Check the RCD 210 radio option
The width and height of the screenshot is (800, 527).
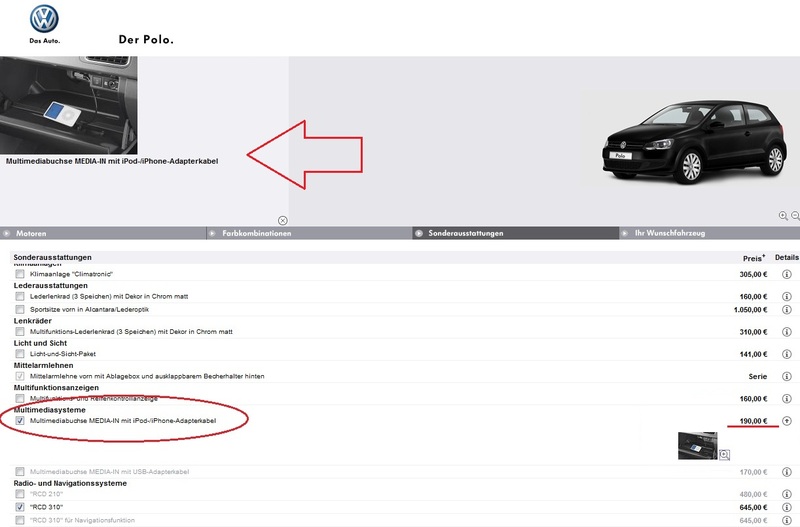20,494
